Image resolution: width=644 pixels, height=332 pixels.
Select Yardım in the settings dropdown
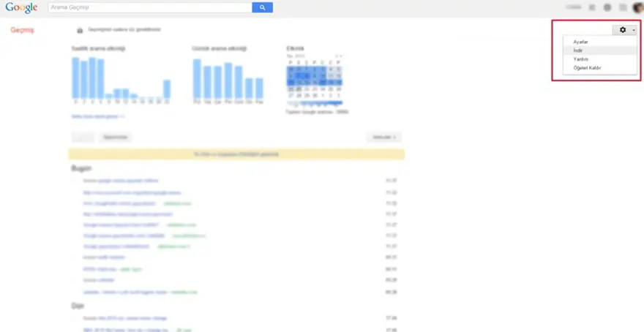[x=581, y=59]
